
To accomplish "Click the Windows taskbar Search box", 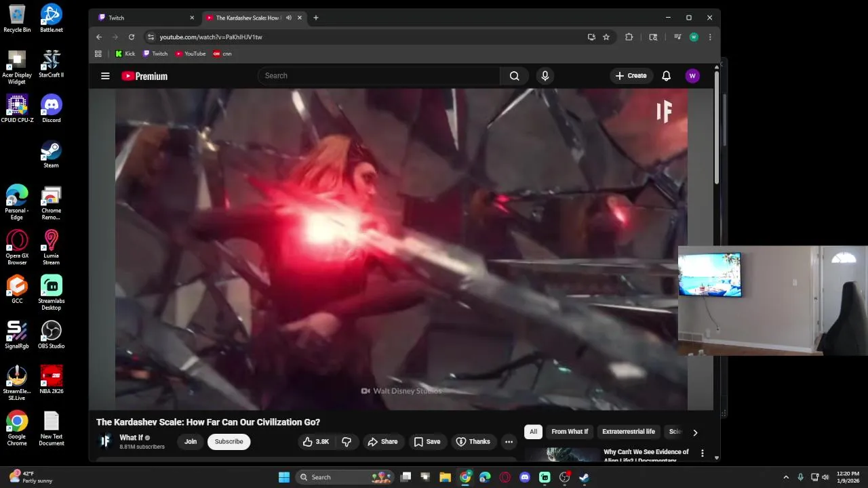I will click(x=344, y=477).
